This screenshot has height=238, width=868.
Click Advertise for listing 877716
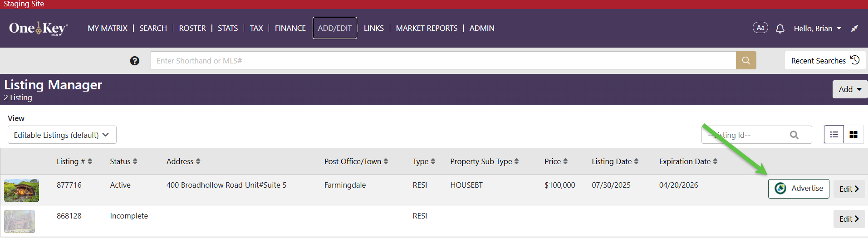(x=799, y=189)
